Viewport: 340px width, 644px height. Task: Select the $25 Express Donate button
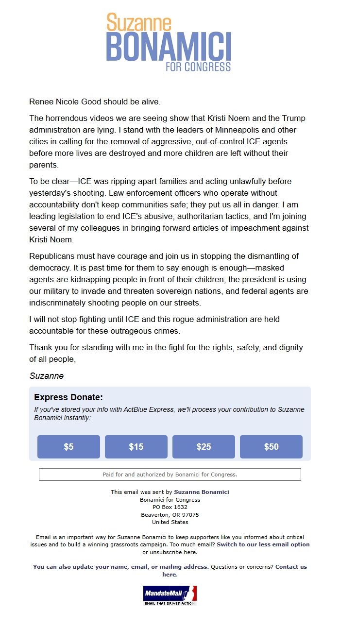(x=204, y=446)
